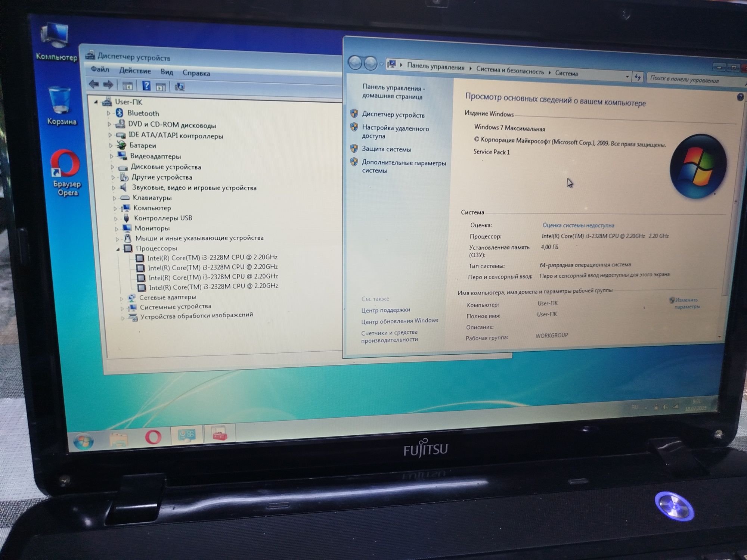Select Сетевые адаптеры tree item
747x560 pixels.
click(168, 297)
